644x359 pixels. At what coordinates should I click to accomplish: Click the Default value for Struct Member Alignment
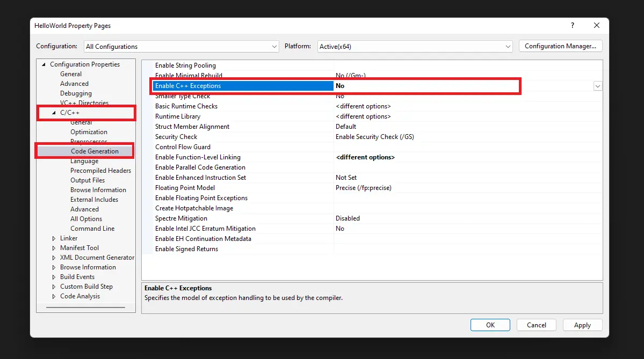tap(346, 127)
